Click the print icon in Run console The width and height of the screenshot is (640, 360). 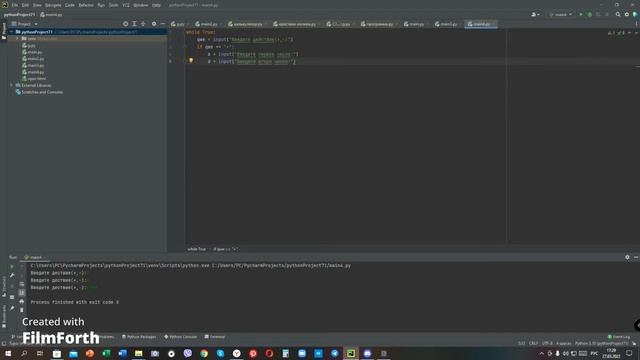pyautogui.click(x=22, y=301)
